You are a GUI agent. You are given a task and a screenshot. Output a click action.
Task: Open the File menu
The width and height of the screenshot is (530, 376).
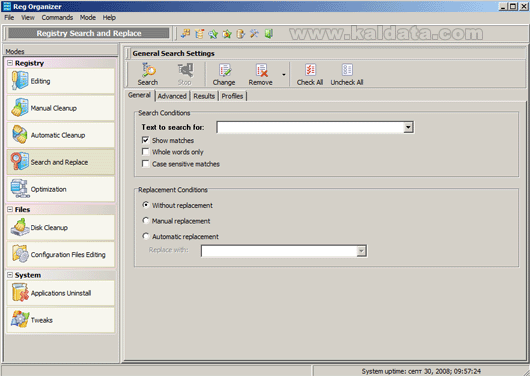(x=9, y=18)
